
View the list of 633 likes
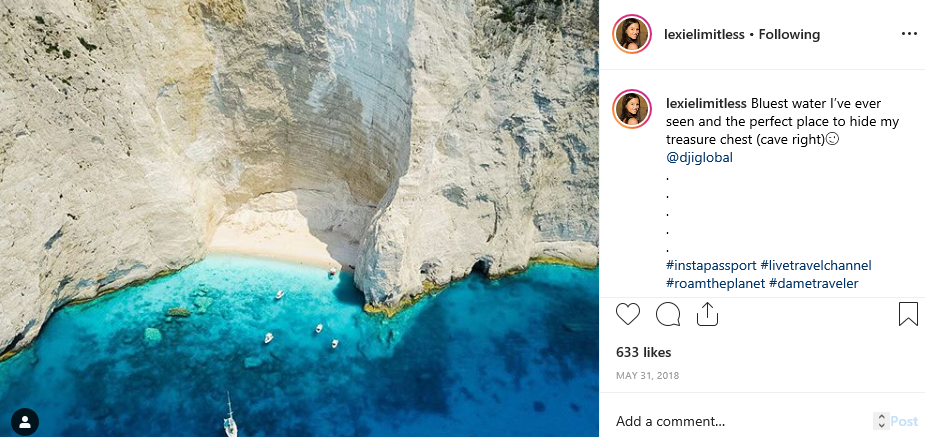click(643, 352)
